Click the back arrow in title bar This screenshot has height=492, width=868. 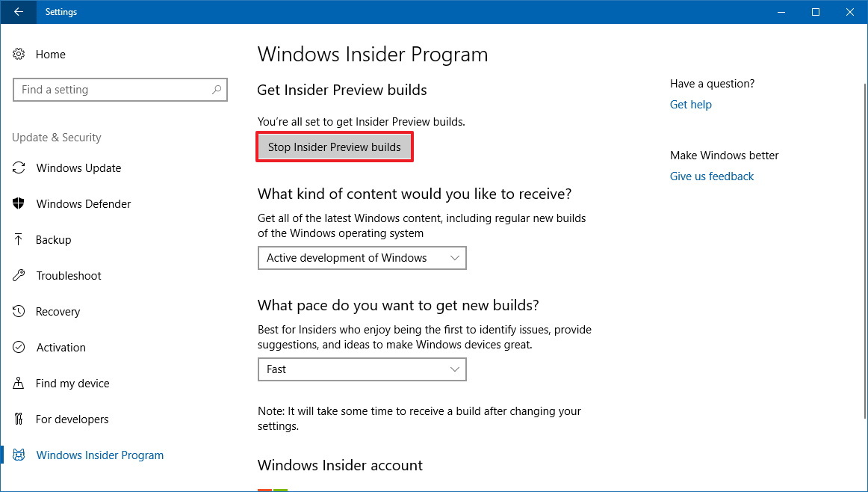tap(18, 12)
